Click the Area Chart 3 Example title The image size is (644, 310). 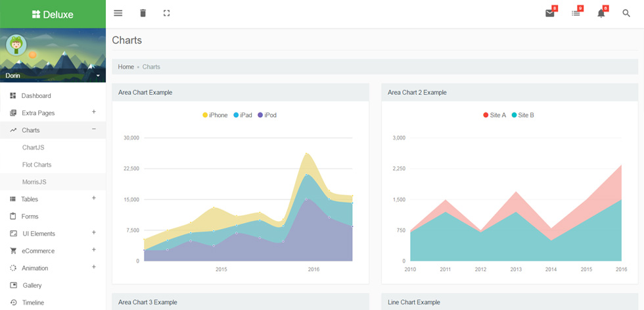tap(147, 302)
